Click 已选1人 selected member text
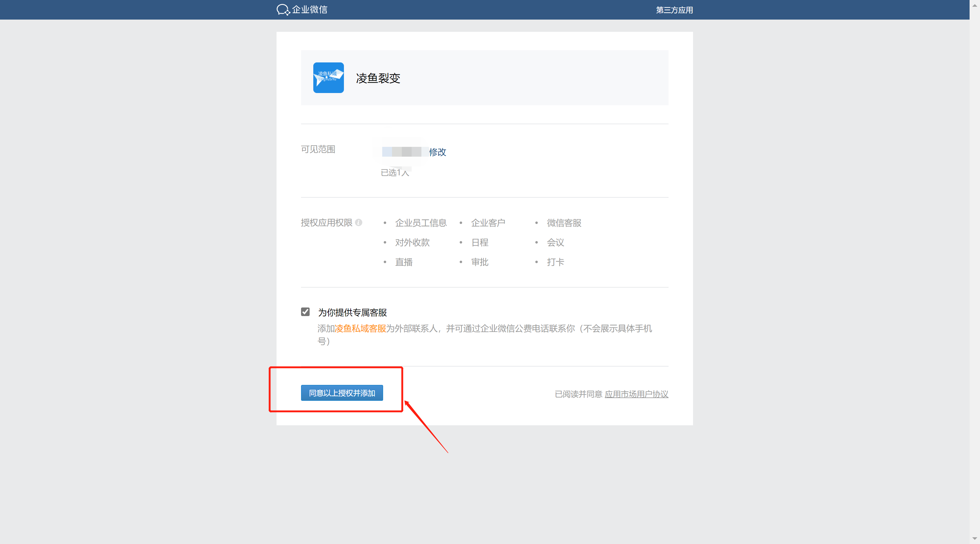Viewport: 980px width, 544px height. 395,173
